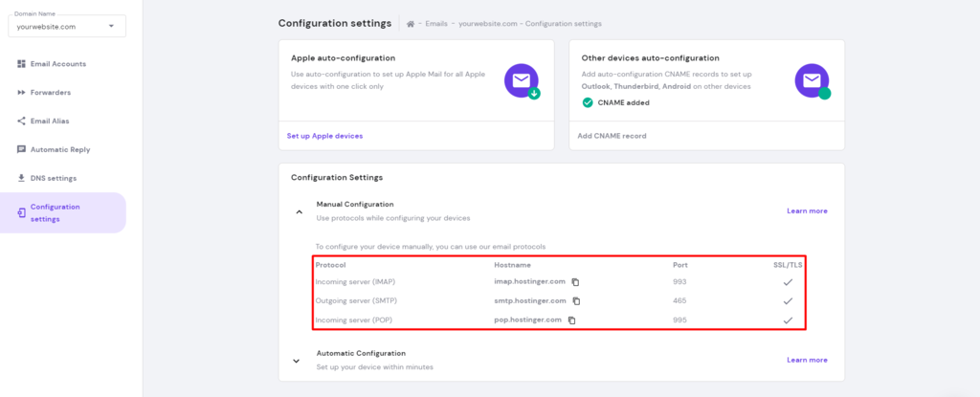Click the DNS settings download icon
The width and height of the screenshot is (980, 397).
pos(21,178)
